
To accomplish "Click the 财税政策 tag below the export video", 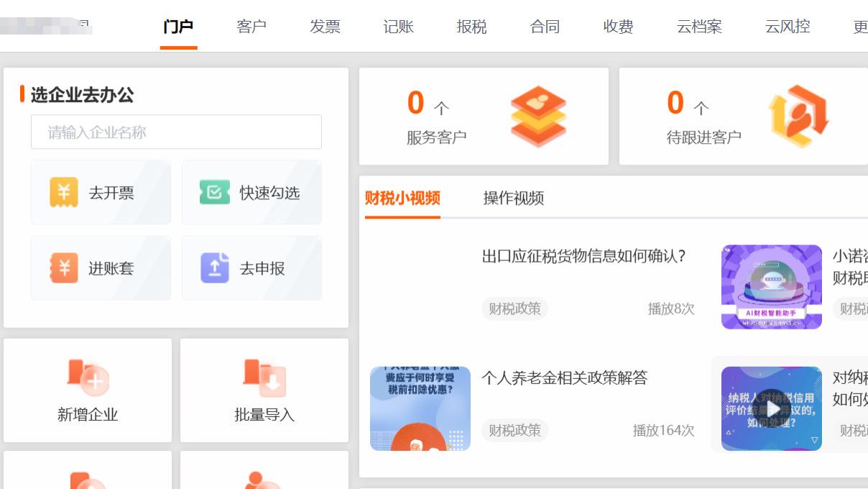I will (x=514, y=309).
